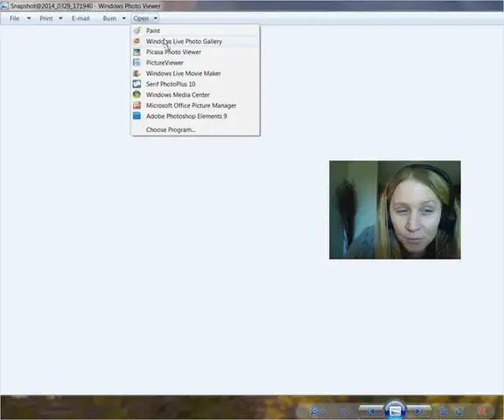
Task: Expand the File menu dropdown arrow
Action: pyautogui.click(x=29, y=18)
